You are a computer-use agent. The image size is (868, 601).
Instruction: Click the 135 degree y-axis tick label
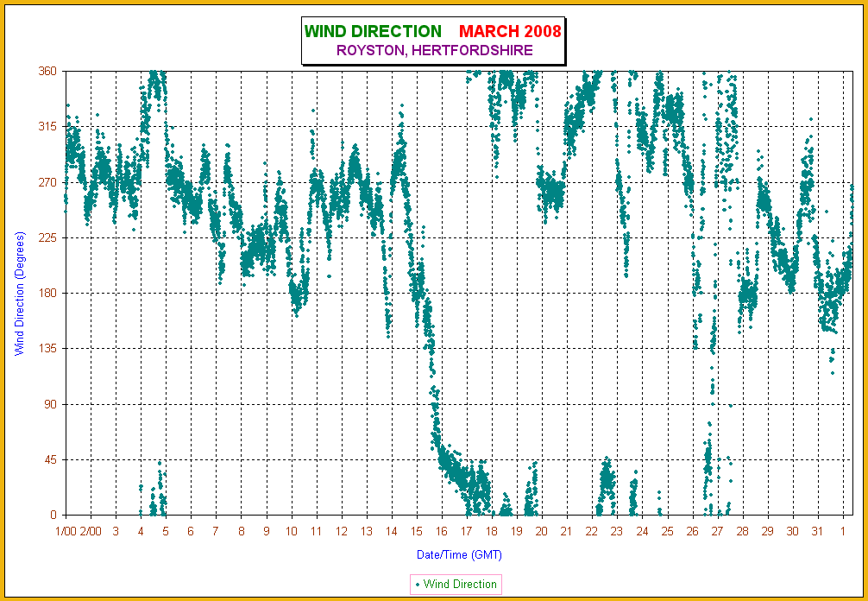47,348
